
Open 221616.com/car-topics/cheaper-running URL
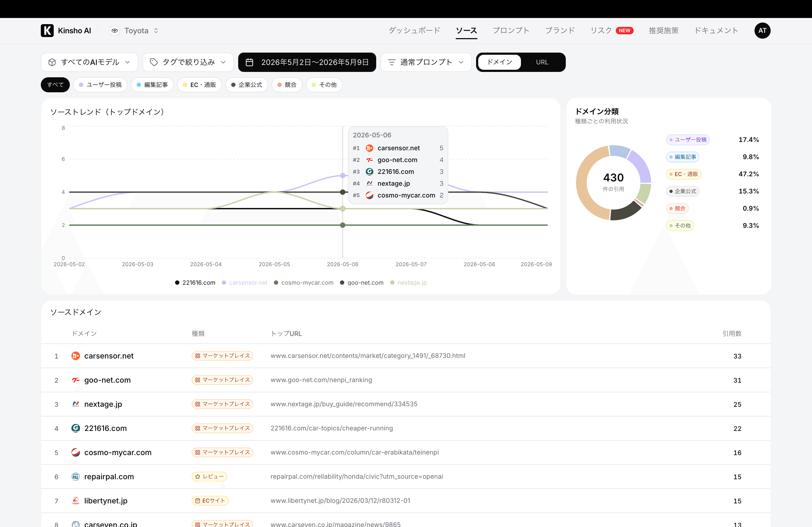coord(332,428)
